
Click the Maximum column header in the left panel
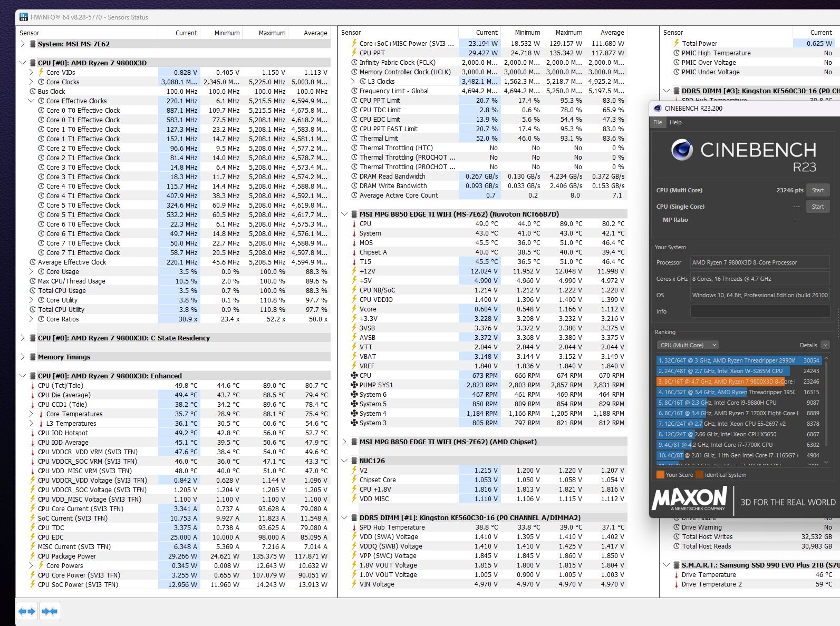click(x=272, y=33)
